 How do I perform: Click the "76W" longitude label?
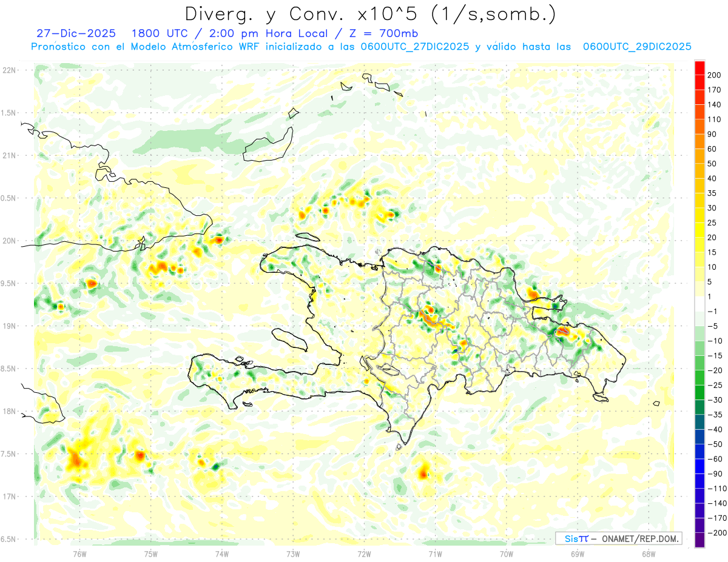point(79,553)
